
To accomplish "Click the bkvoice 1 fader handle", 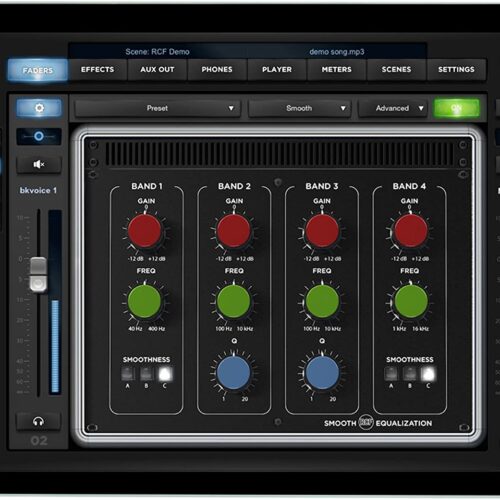I will (x=38, y=275).
